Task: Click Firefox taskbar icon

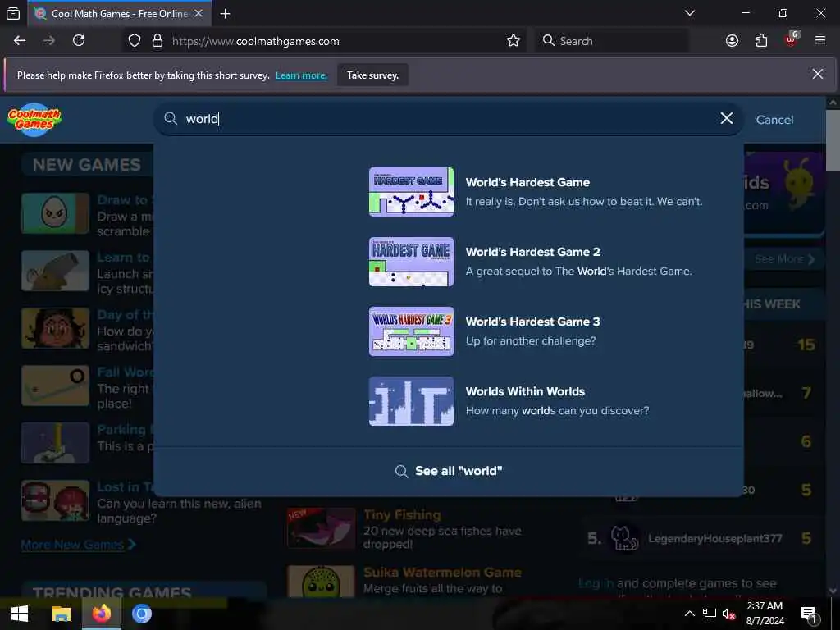Action: click(x=101, y=614)
